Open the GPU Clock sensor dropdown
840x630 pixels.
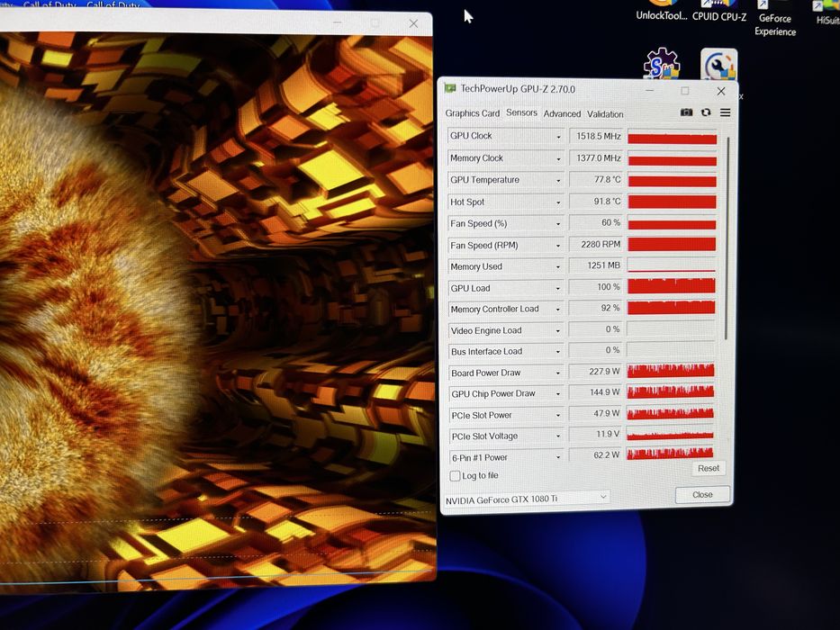558,137
